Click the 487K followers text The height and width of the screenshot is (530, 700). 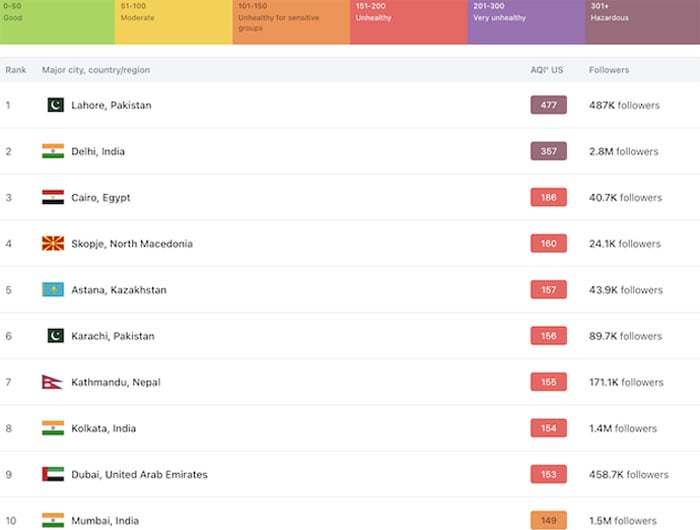(624, 105)
